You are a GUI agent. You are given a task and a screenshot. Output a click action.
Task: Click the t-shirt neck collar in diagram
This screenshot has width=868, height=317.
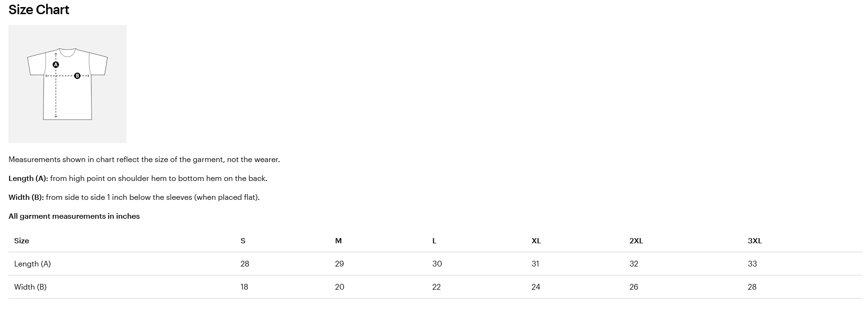67,51
